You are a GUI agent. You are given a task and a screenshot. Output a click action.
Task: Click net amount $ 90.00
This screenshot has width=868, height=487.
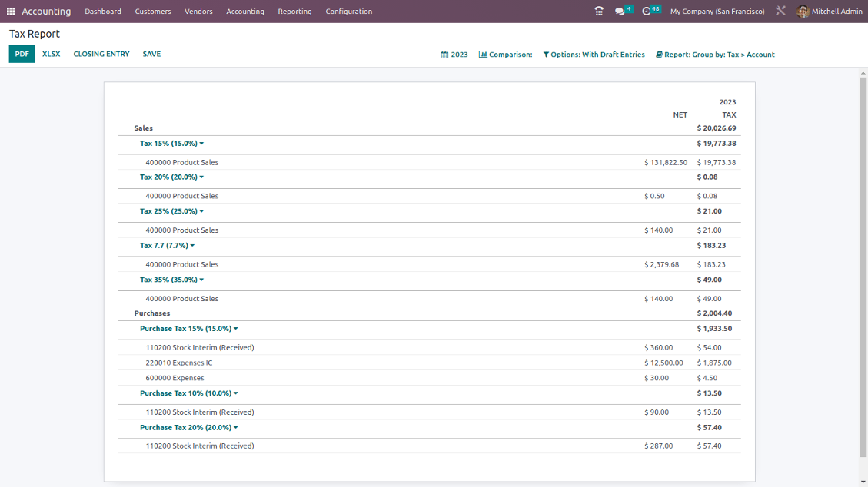pyautogui.click(x=657, y=412)
